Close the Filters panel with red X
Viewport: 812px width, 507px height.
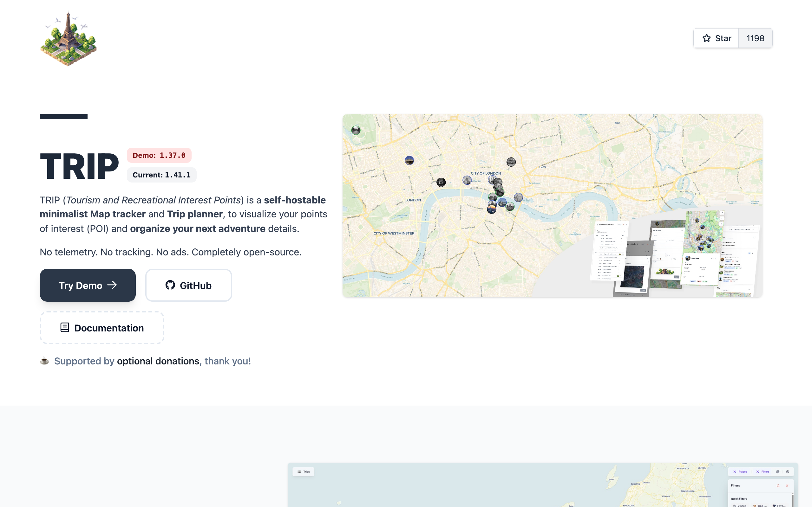point(787,485)
